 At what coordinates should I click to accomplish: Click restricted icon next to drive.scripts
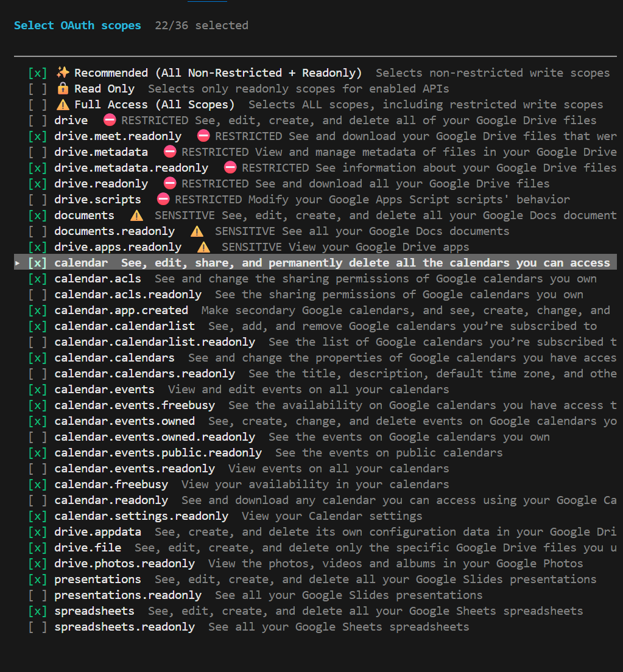163,200
